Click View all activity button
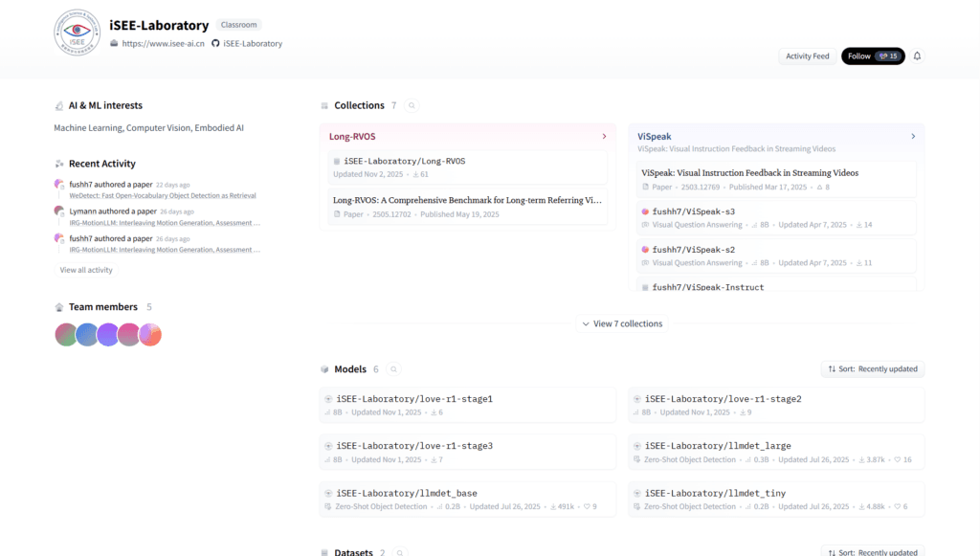 click(x=86, y=270)
